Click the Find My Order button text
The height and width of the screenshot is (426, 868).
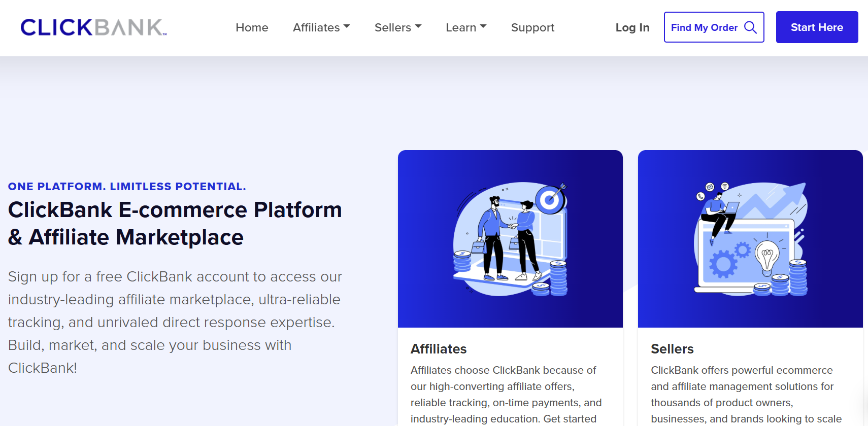coord(704,27)
